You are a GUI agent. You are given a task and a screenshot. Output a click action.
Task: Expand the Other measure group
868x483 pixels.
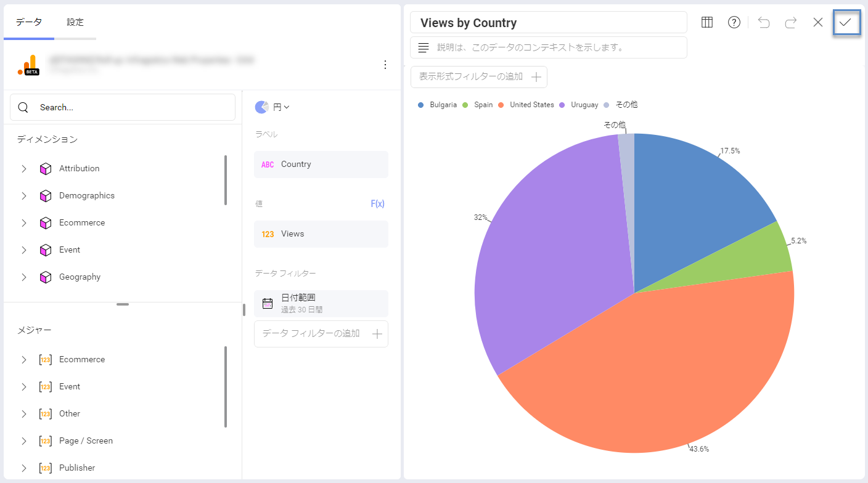tap(24, 414)
